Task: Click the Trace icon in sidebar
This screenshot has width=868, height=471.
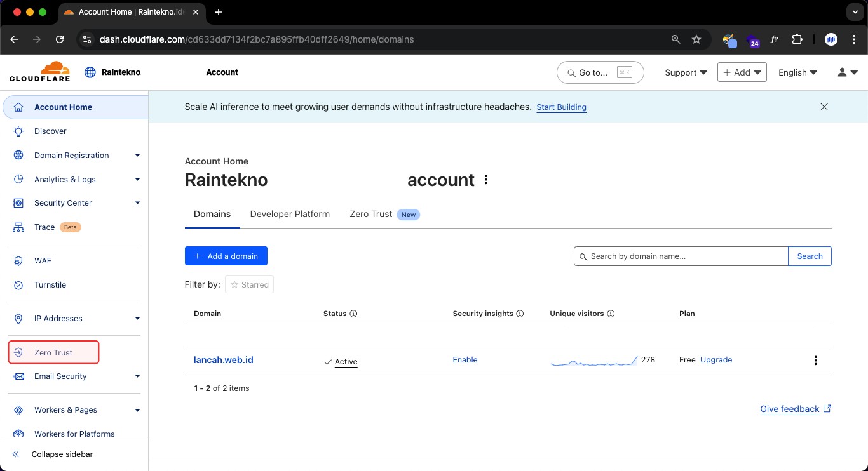Action: pyautogui.click(x=19, y=227)
